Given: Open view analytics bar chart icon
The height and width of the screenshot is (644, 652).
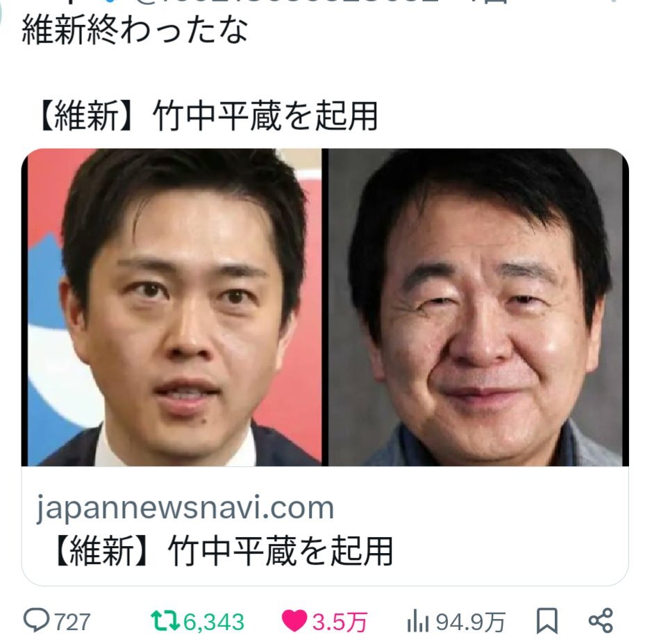Looking at the screenshot, I should pos(418,621).
